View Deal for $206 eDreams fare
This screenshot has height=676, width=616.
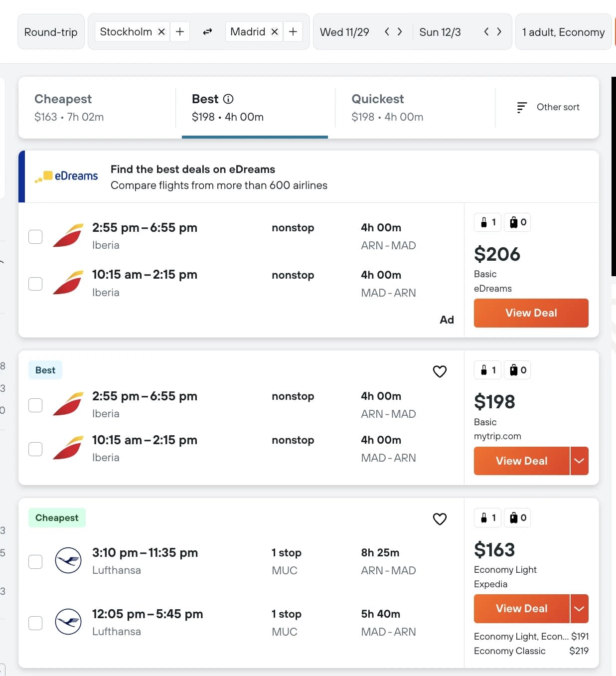pyautogui.click(x=531, y=313)
